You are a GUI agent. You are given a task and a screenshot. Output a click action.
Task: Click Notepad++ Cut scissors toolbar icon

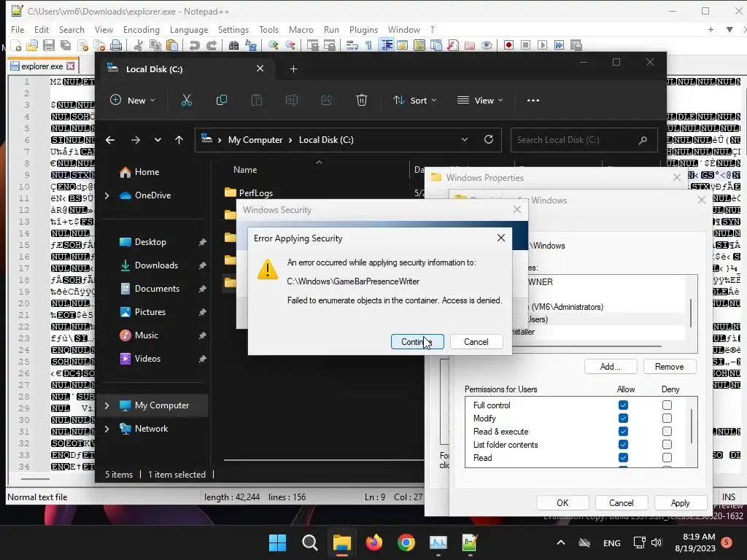point(138,45)
